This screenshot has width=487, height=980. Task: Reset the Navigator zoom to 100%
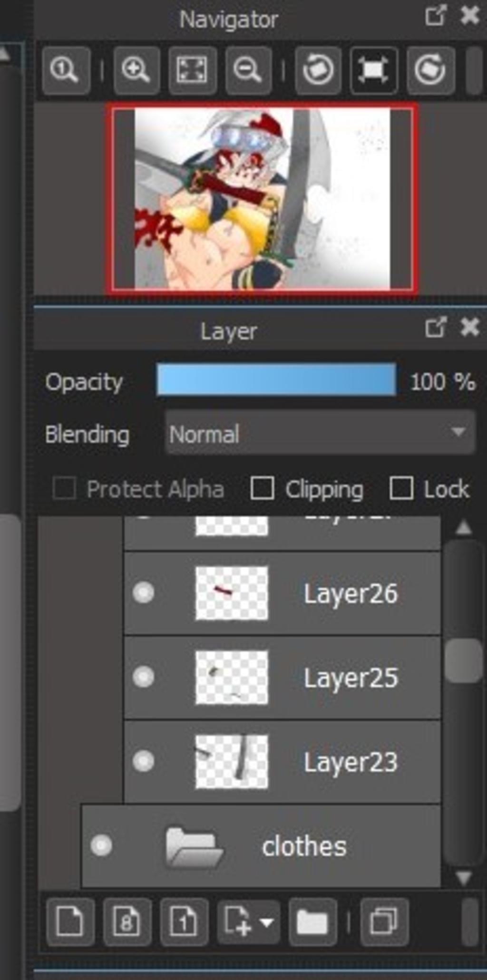[66, 70]
